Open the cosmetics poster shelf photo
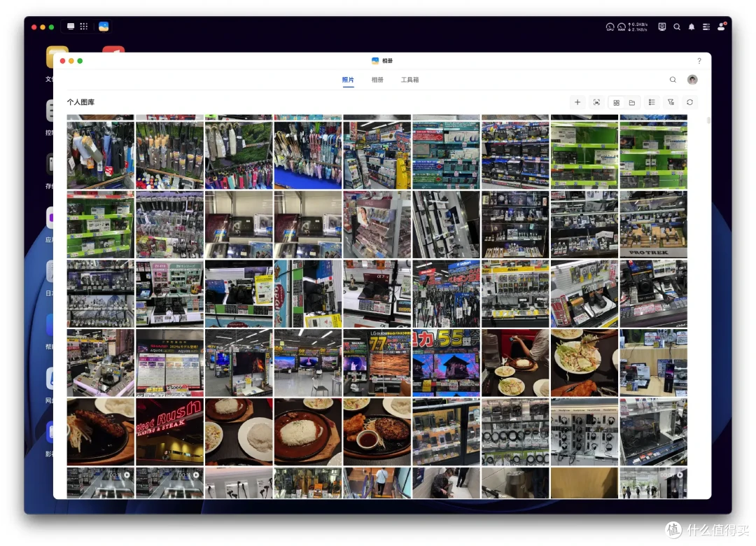The height and width of the screenshot is (546, 756). [x=377, y=224]
